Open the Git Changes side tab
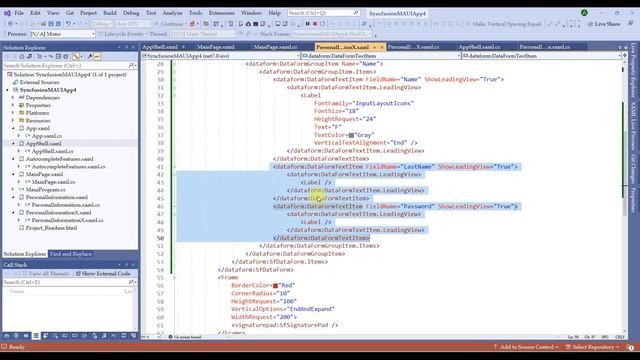Screen dimensions: 640x360 point(633,169)
